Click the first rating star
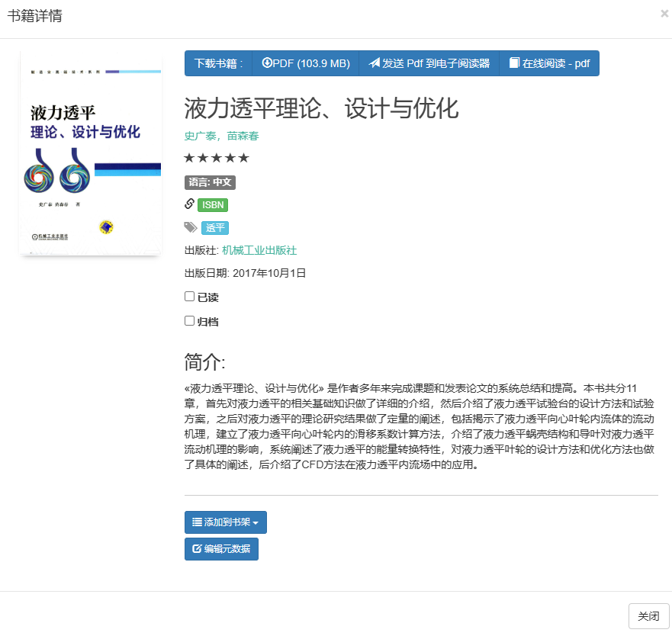 pyautogui.click(x=189, y=157)
